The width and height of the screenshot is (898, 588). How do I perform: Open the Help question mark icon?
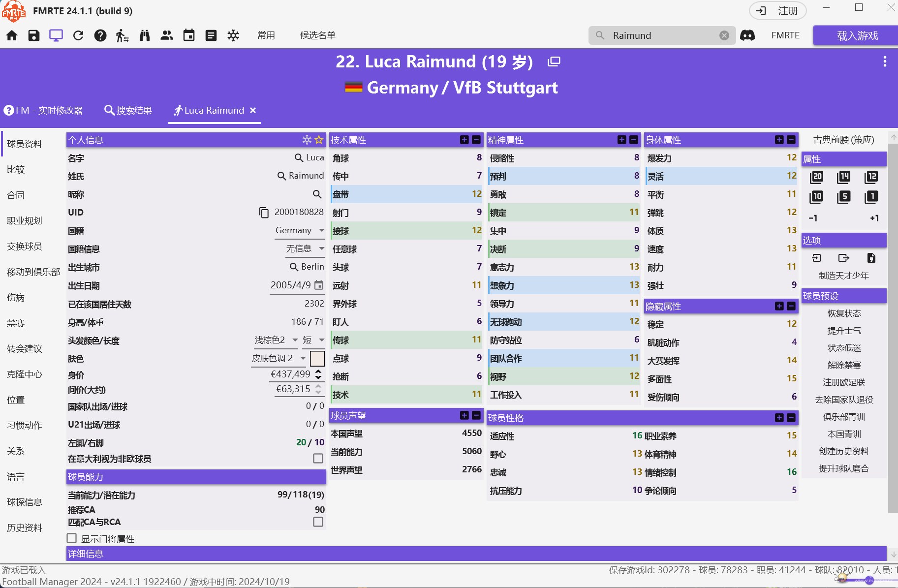point(100,35)
